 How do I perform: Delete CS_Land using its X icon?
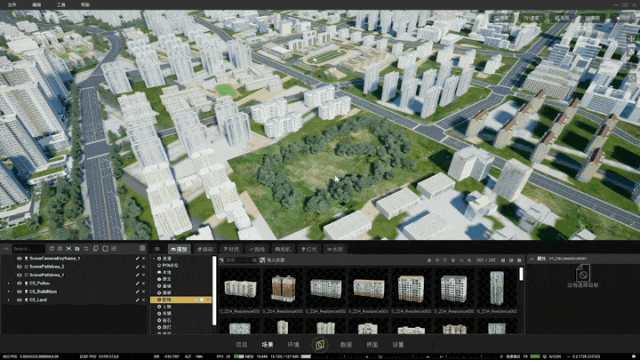point(143,300)
